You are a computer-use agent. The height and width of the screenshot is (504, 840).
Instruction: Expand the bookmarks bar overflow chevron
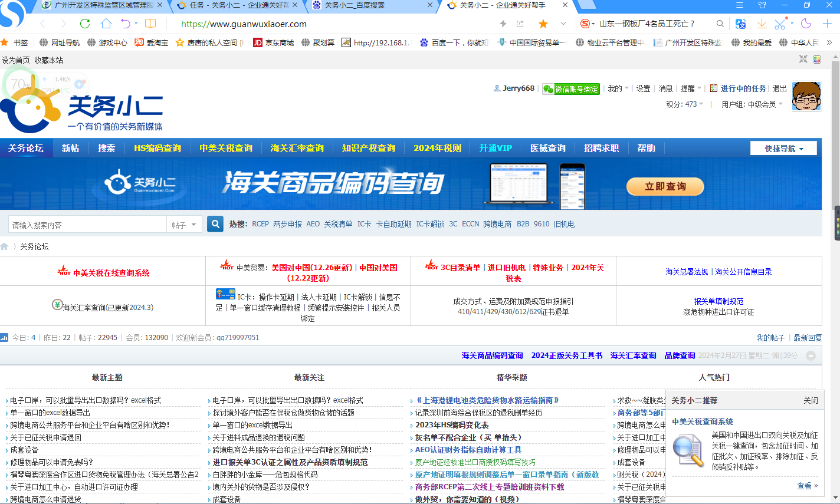[x=829, y=42]
